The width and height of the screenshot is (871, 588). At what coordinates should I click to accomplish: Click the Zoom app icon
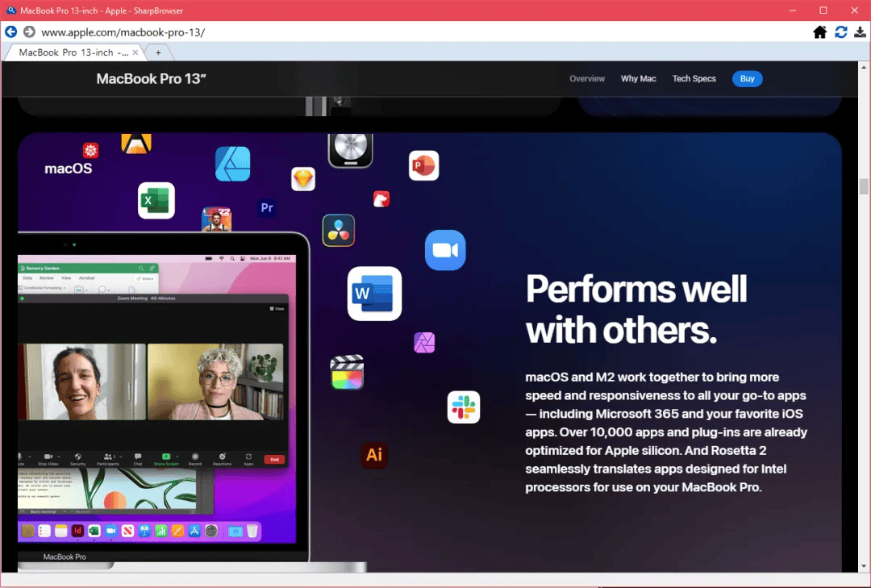pos(445,250)
